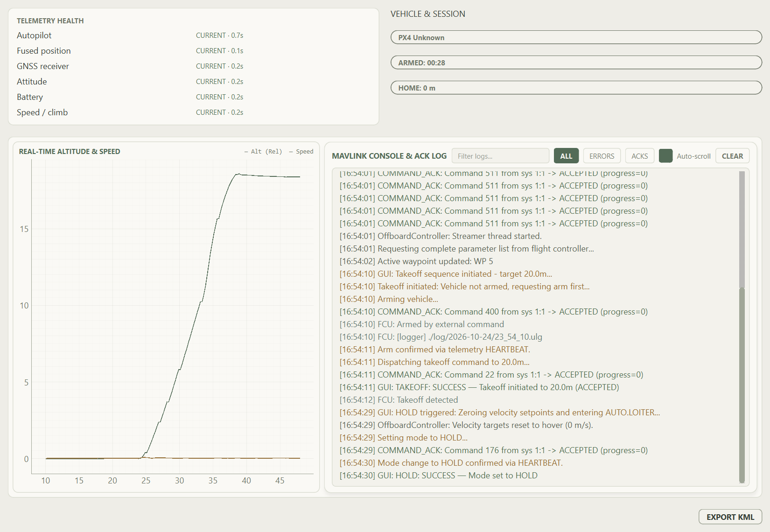The image size is (770, 532).
Task: Click log line 'Streamer thread started.'
Action: pos(441,236)
